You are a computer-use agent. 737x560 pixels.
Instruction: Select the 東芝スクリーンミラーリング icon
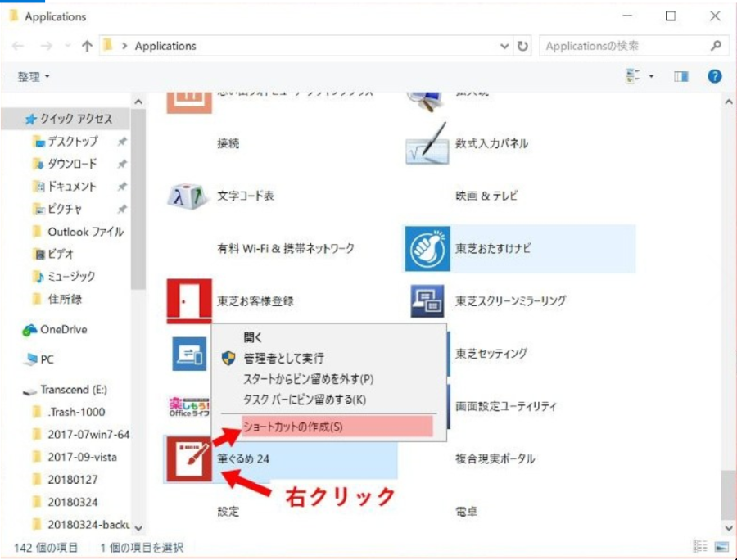click(426, 301)
